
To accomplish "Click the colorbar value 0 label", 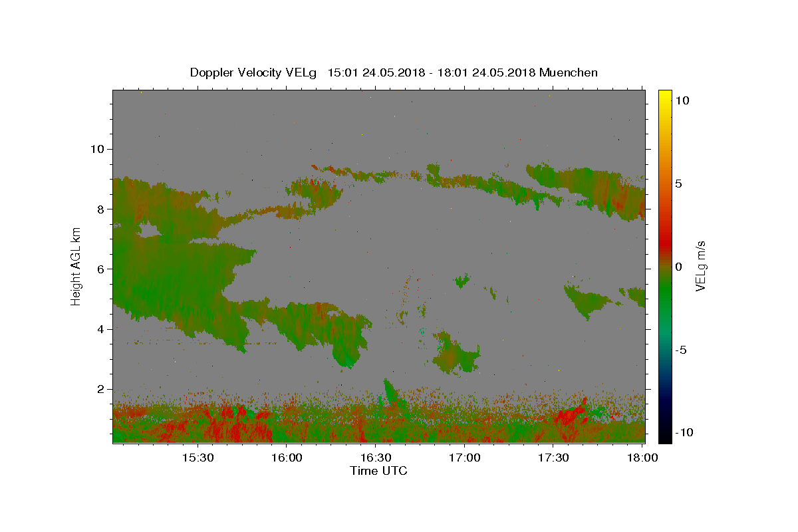I will (678, 267).
